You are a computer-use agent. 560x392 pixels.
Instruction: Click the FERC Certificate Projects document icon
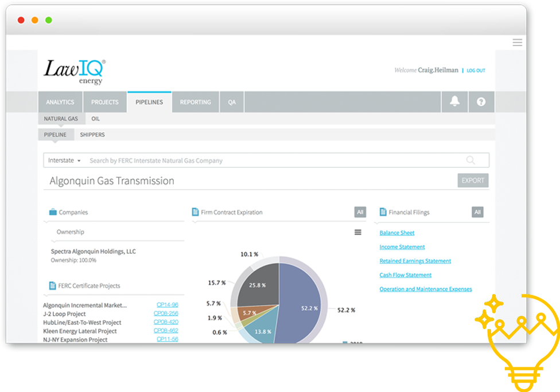coord(52,285)
